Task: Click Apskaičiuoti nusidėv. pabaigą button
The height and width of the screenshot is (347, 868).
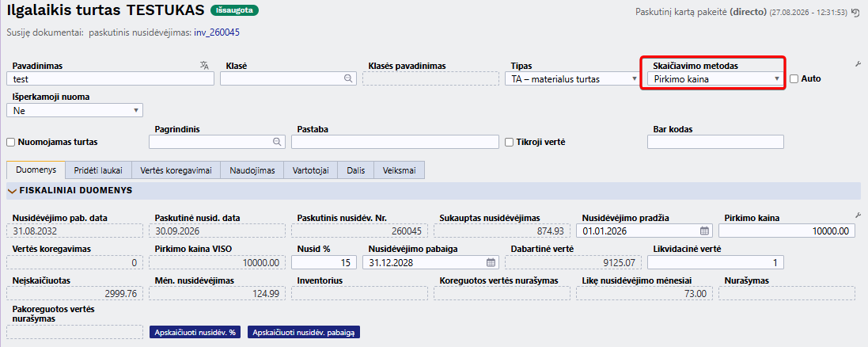Action: pos(304,332)
